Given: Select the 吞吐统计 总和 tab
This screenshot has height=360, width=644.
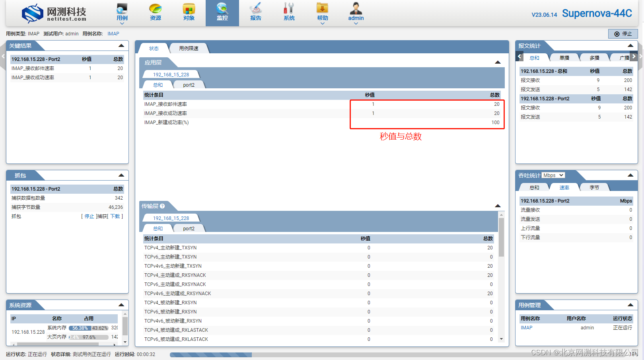Looking at the screenshot, I should coord(535,187).
